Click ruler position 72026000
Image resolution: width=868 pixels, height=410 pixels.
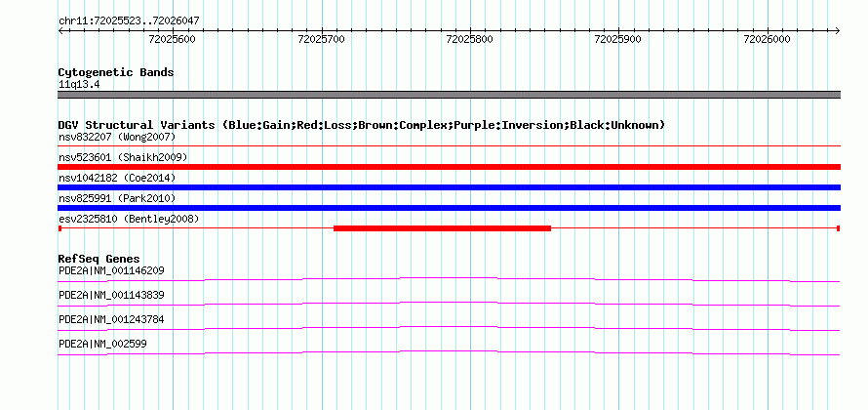coord(767,39)
